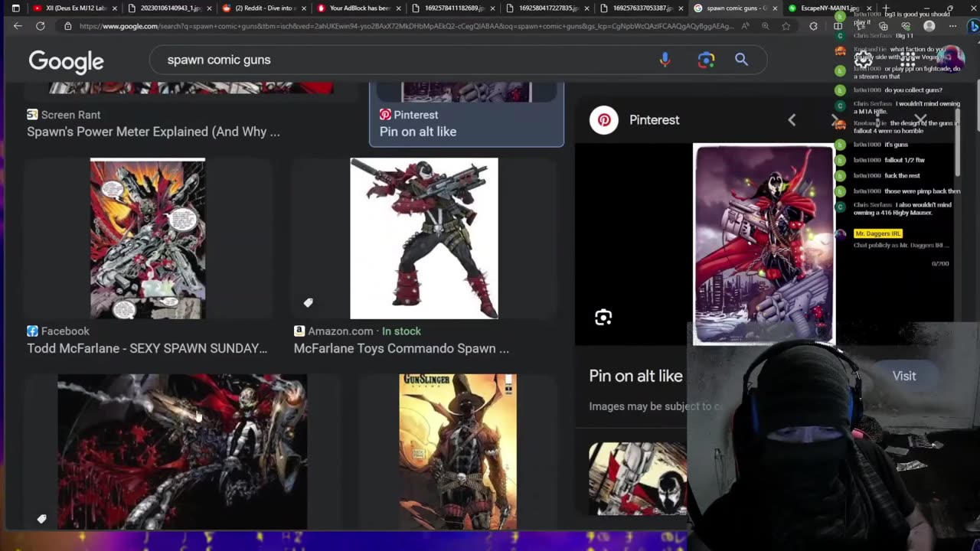
Task: Close the Reddit - Dive into tab
Action: (303, 8)
